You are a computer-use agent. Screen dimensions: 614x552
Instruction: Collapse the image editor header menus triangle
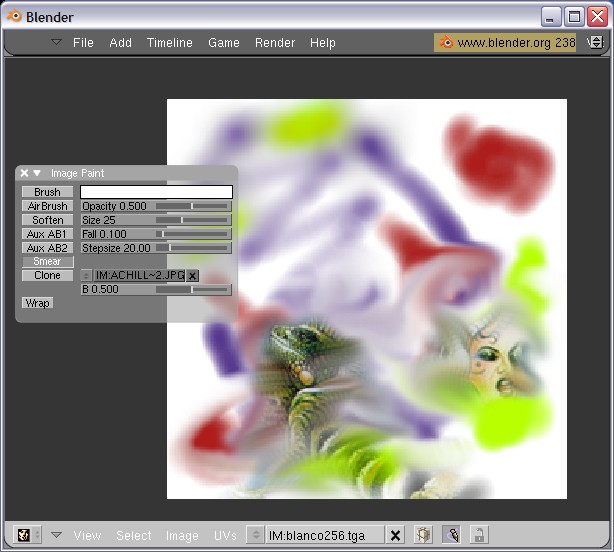[x=56, y=535]
